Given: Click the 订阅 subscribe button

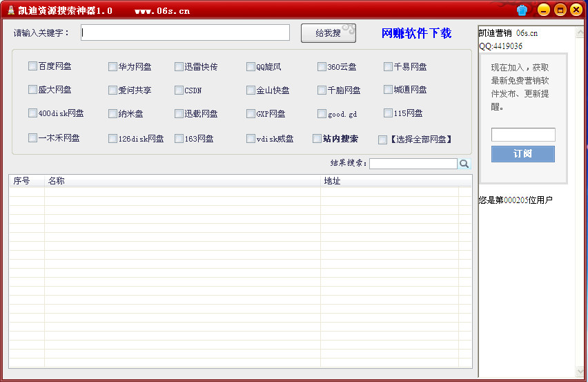Looking at the screenshot, I should point(522,154).
